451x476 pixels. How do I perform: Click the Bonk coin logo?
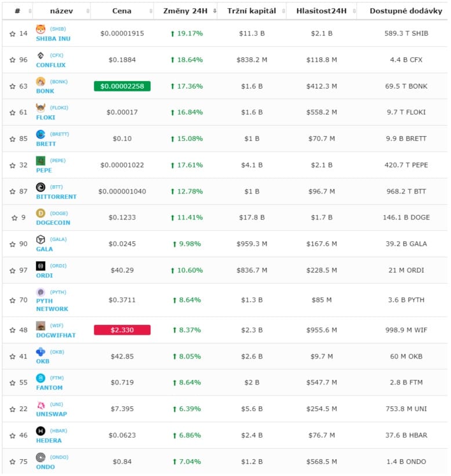41,81
